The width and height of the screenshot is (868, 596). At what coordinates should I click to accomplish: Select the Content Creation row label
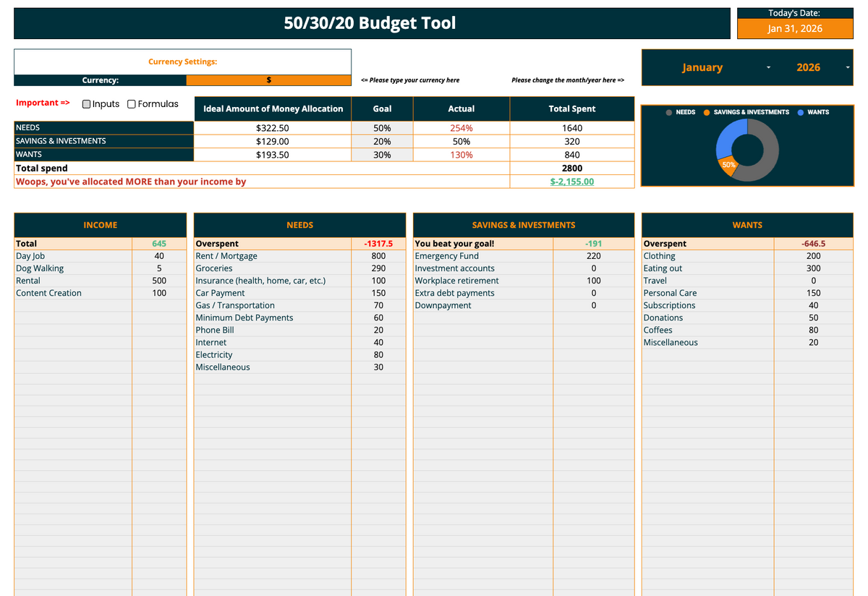[x=49, y=293]
